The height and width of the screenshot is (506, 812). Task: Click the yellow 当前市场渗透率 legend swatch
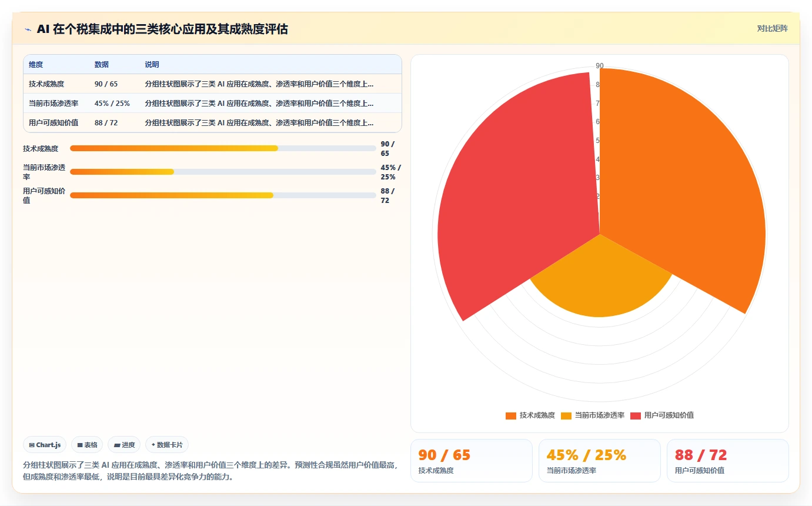pos(566,415)
